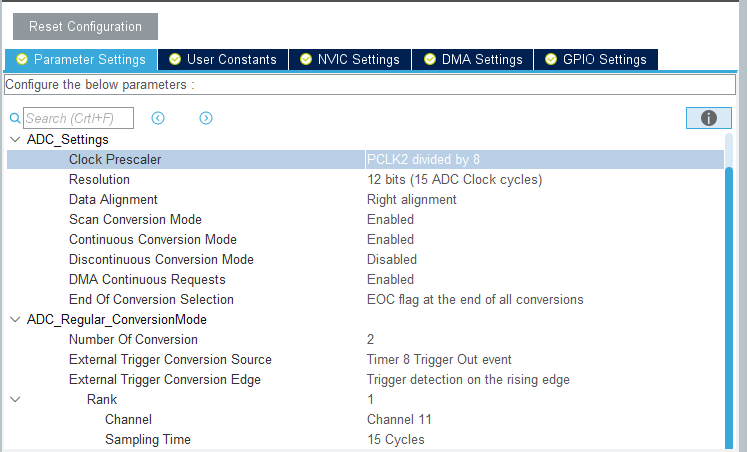Collapse the Rank 1 entry
The width and height of the screenshot is (748, 452).
tap(15, 400)
